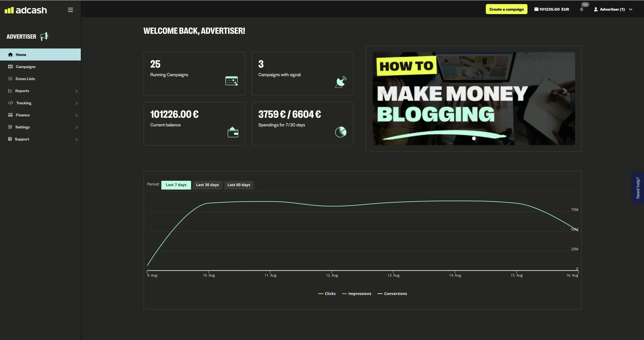Viewport: 644px width, 340px height.
Task: Click the adcash logo
Action: (26, 10)
